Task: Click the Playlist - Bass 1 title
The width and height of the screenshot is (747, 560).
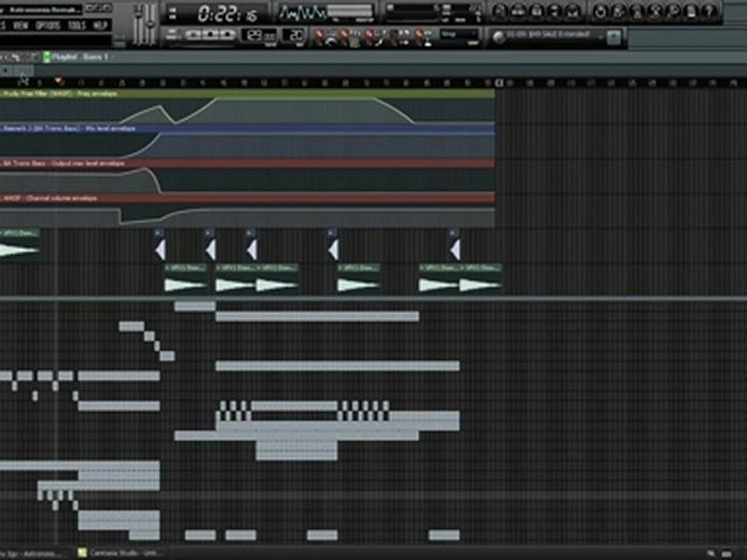Action: point(80,57)
